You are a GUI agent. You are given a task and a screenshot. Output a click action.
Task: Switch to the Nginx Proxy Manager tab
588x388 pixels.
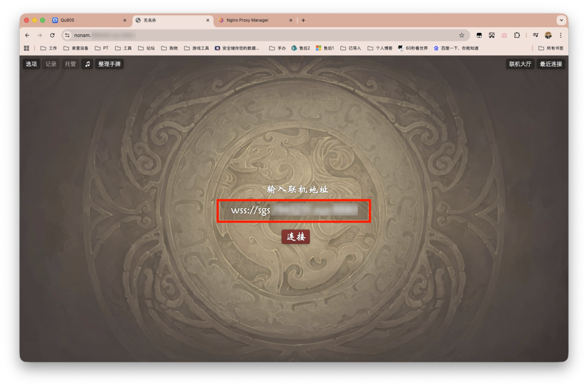click(x=255, y=20)
